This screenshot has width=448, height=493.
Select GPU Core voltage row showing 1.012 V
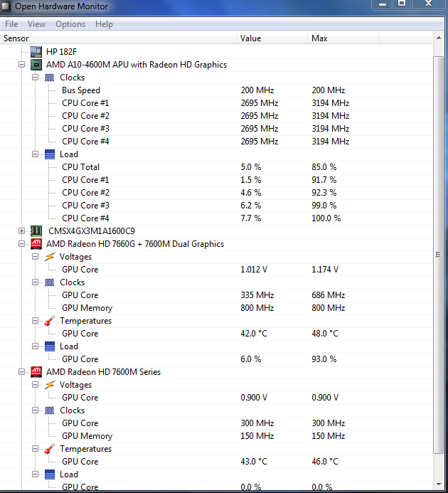[x=216, y=270]
